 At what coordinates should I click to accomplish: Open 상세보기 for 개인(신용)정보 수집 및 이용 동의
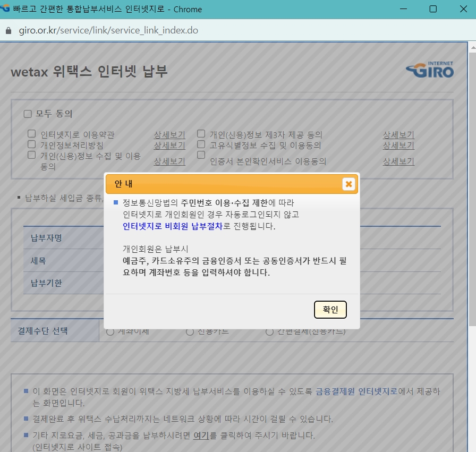(169, 161)
